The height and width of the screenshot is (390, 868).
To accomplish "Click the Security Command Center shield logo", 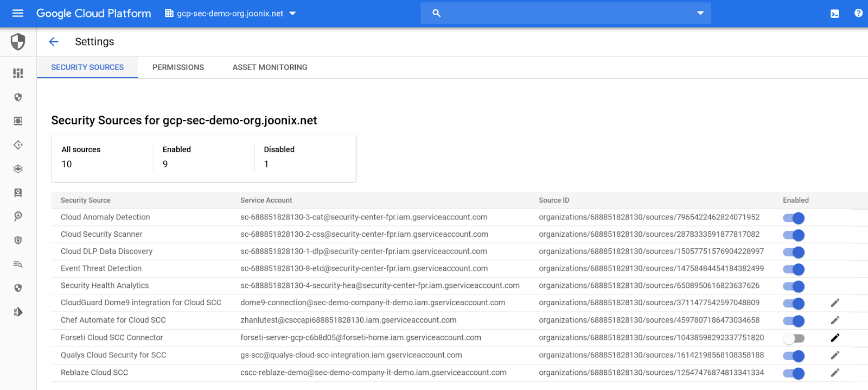I will (18, 41).
